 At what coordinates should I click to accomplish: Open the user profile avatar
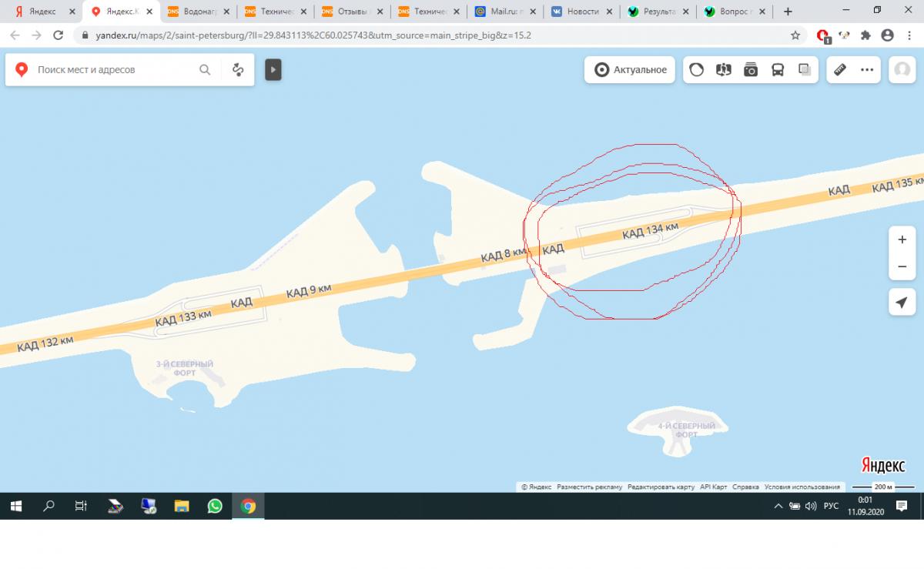[901, 70]
